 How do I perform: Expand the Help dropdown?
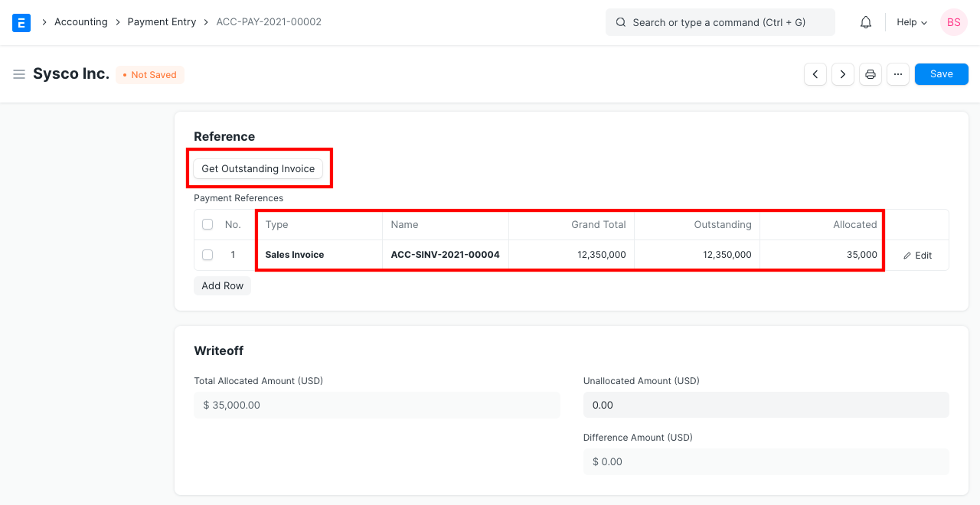click(x=912, y=22)
